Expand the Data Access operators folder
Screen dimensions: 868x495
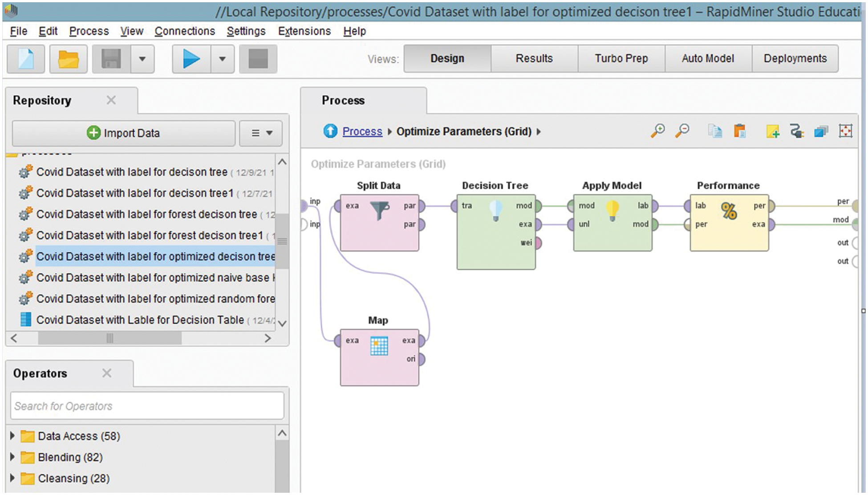pyautogui.click(x=12, y=436)
